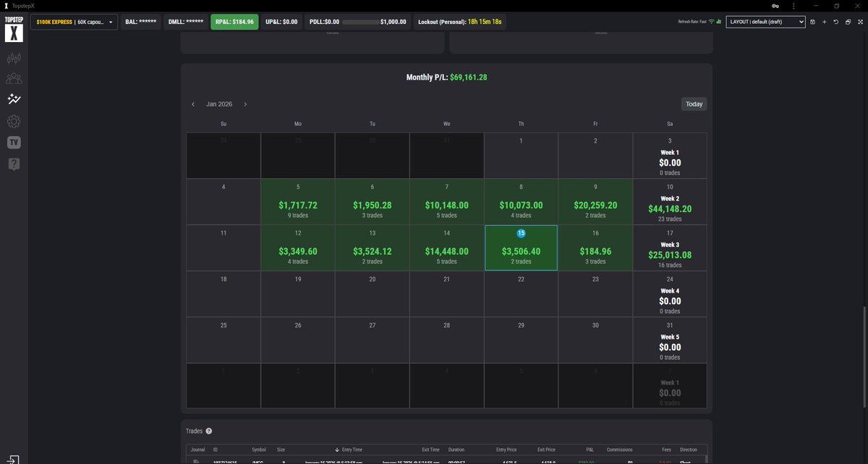
Task: Reset layout with the undo arrow icon
Action: [835, 22]
